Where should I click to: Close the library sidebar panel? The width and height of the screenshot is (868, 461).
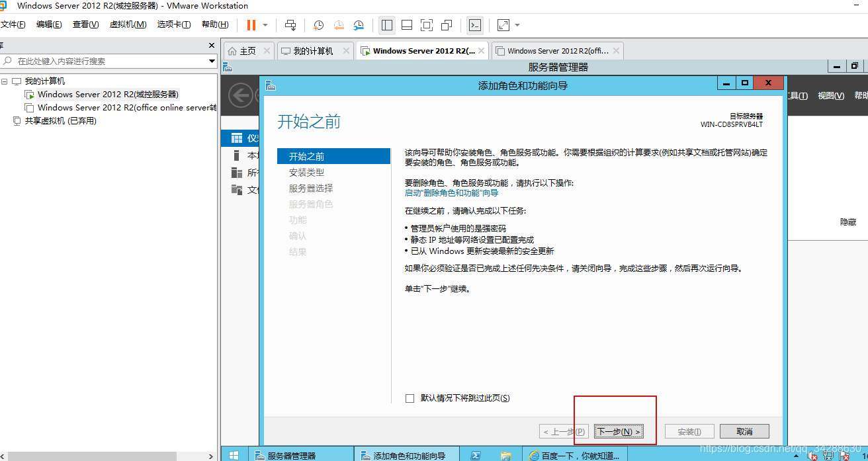(212, 46)
